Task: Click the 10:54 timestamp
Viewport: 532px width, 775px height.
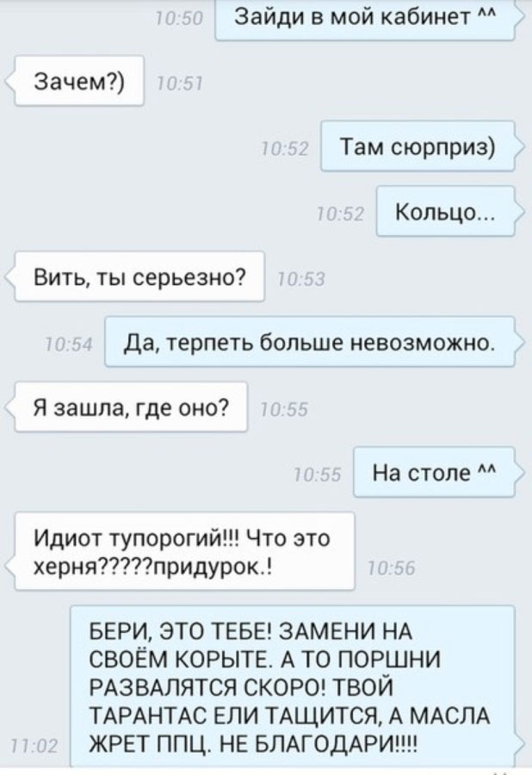Action: [69, 344]
